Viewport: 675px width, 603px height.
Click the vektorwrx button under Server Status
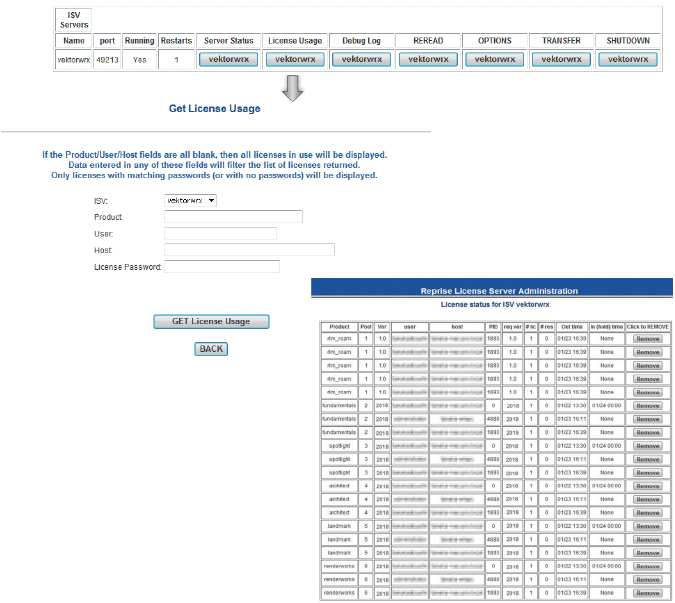click(x=229, y=59)
